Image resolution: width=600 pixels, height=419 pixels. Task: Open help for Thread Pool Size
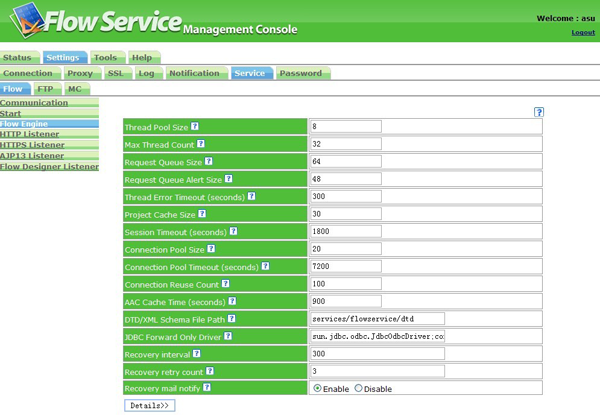(x=195, y=126)
